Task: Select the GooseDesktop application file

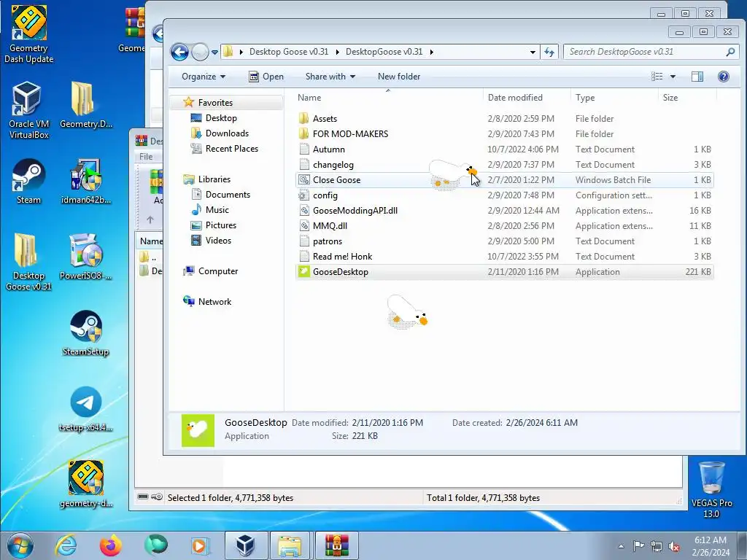Action: [x=504, y=272]
